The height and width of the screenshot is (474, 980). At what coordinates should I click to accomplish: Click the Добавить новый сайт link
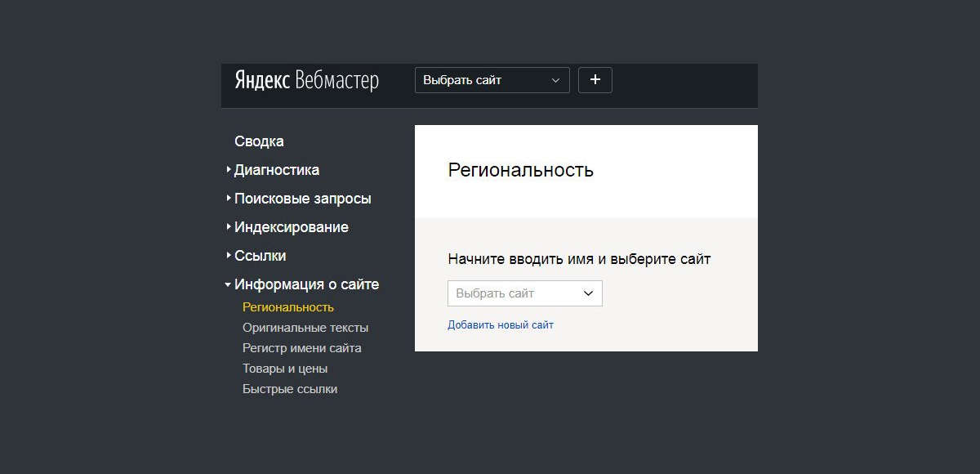501,325
